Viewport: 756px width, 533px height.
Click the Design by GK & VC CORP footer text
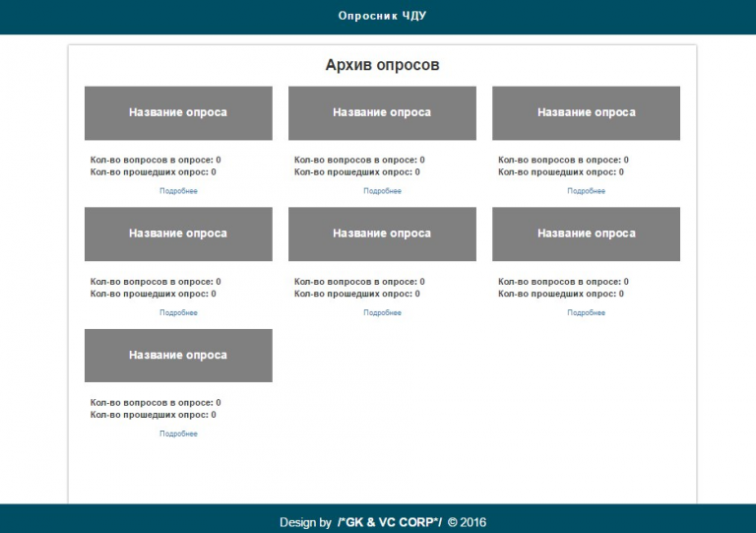(383, 522)
